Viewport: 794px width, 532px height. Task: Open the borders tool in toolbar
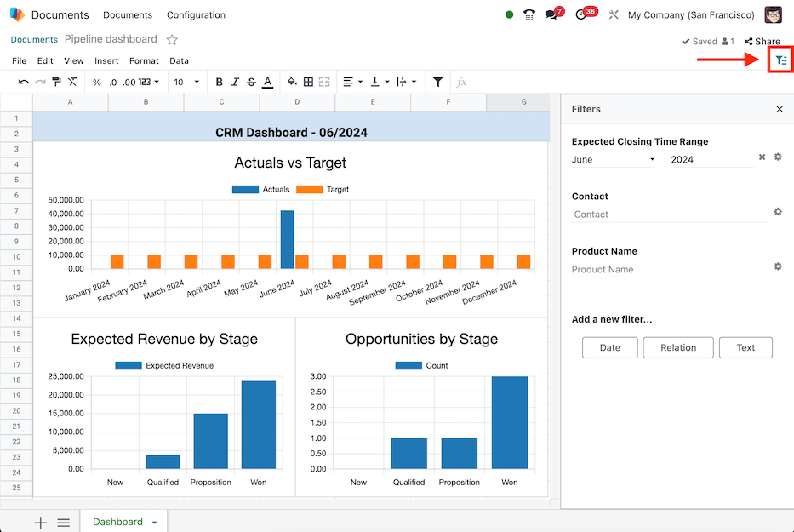[308, 83]
